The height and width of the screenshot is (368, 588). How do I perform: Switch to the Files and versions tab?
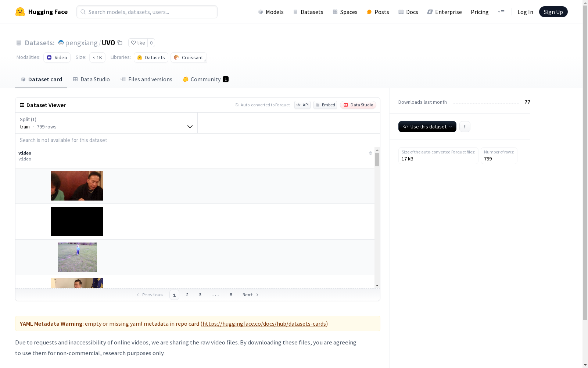(146, 79)
